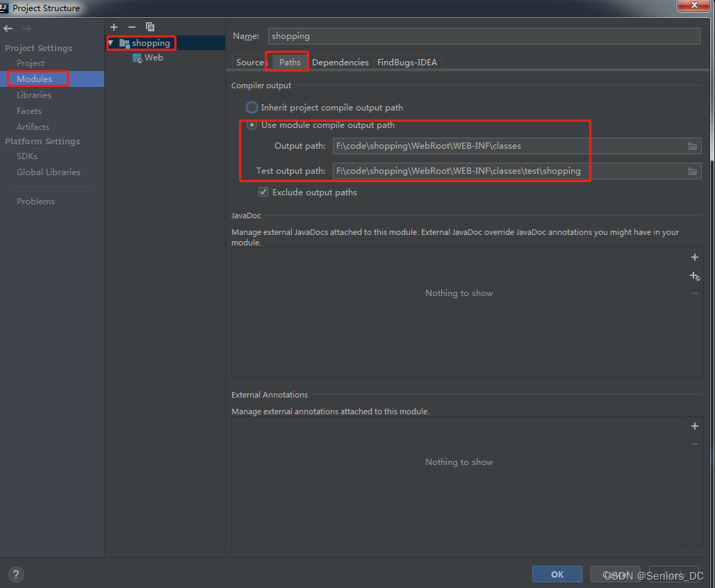The width and height of the screenshot is (715, 588).
Task: Select the shopping module tree item
Action: coord(151,43)
